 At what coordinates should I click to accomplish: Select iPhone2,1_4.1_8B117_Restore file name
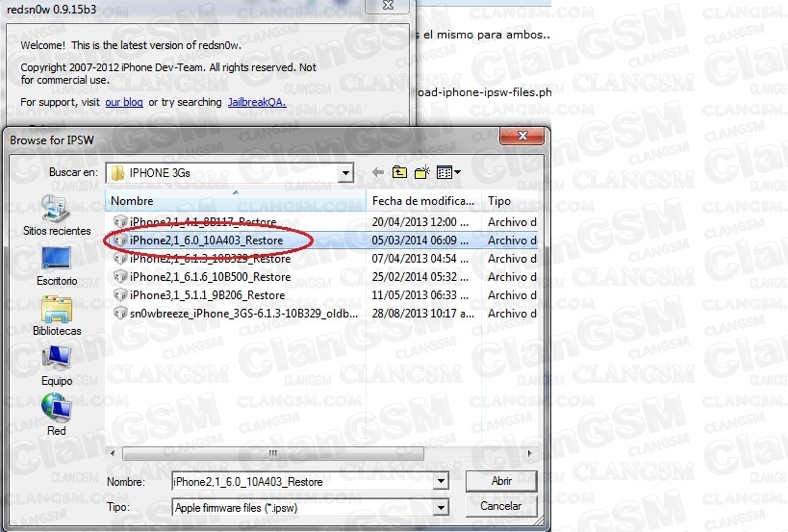click(203, 221)
